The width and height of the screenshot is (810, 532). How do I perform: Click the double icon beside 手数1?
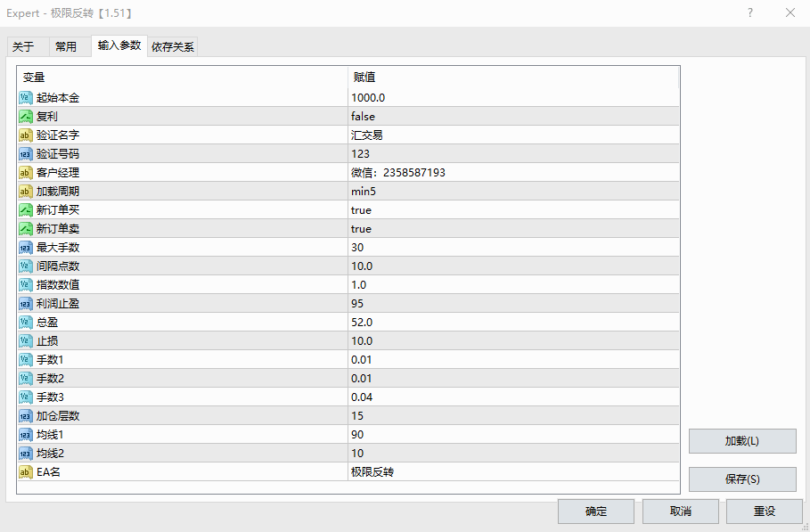pyautogui.click(x=26, y=359)
